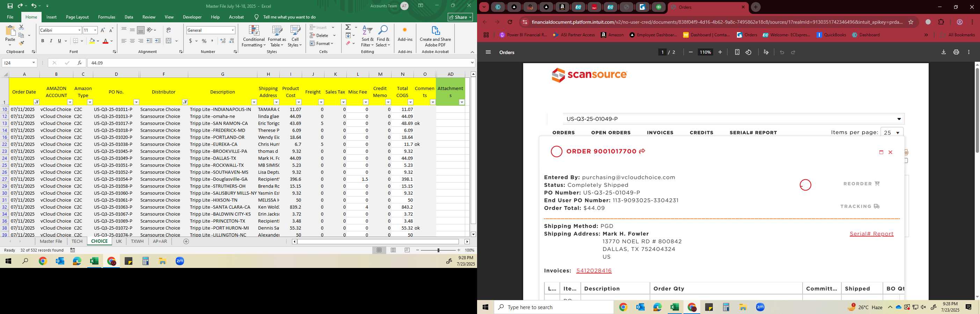The width and height of the screenshot is (980, 314).
Task: Open the Description column filter
Action: tap(254, 102)
